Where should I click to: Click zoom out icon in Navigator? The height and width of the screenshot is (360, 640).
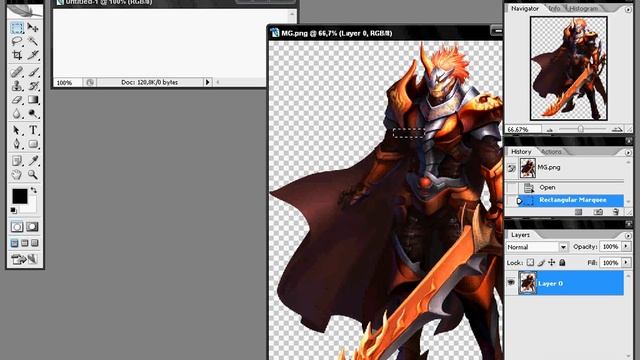(550, 130)
